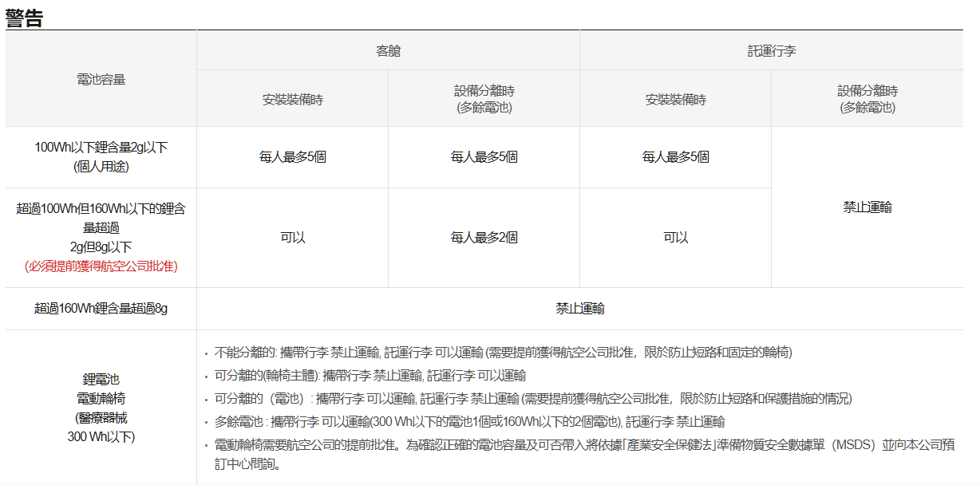Click 可以 in the 託運行李 安裝裝備時 column
The height and width of the screenshot is (485, 980).
pos(676,238)
